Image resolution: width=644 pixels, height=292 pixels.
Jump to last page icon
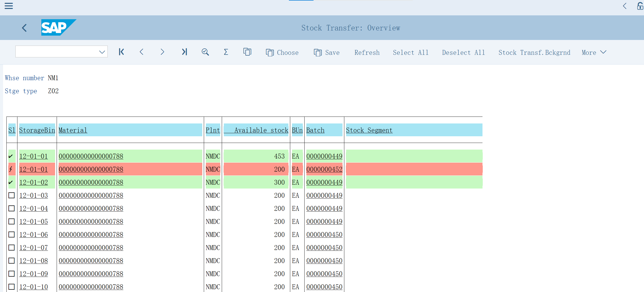click(x=184, y=52)
